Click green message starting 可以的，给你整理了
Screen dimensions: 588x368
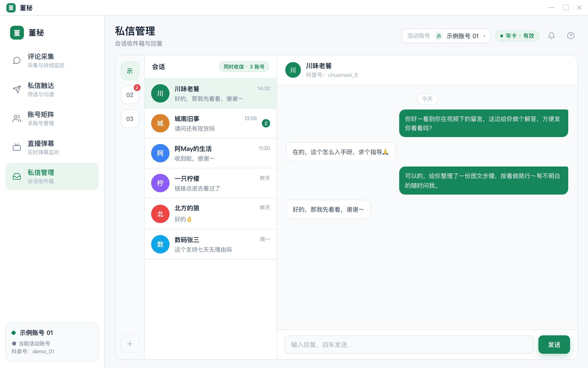[483, 180]
